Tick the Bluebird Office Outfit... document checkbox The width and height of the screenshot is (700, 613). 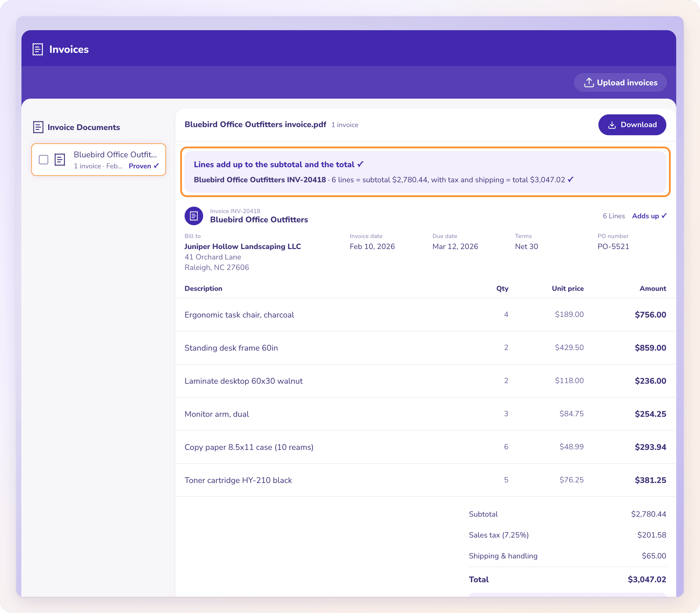pos(44,160)
